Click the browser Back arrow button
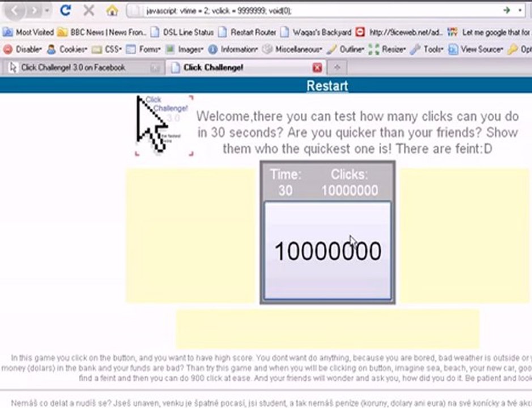 coord(14,11)
